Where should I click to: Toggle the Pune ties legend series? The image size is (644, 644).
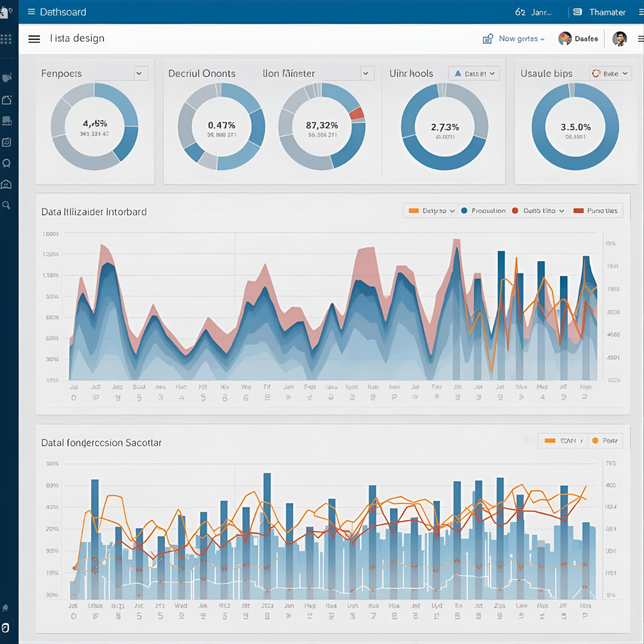click(596, 210)
